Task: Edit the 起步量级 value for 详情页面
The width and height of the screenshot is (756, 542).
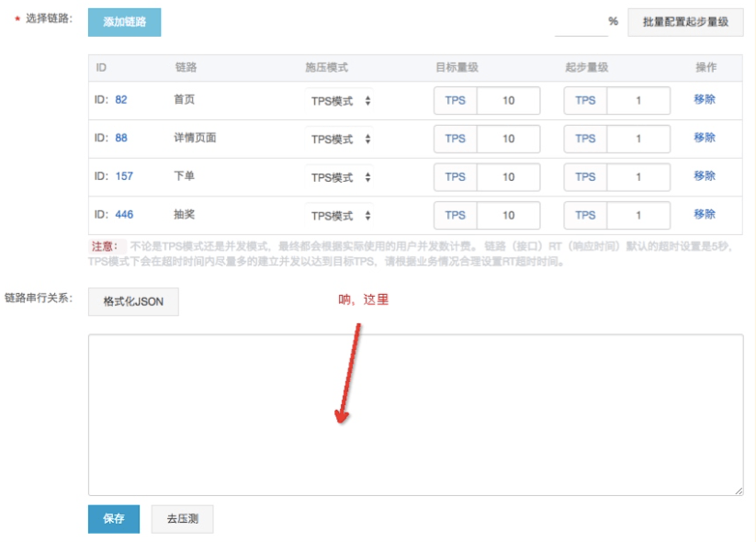Action: [x=638, y=139]
